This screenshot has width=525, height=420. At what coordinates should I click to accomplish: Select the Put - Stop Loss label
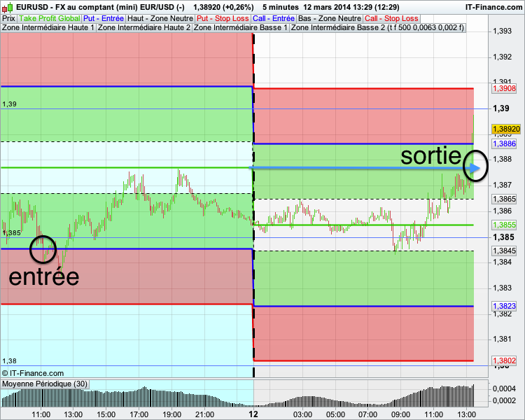click(x=223, y=18)
